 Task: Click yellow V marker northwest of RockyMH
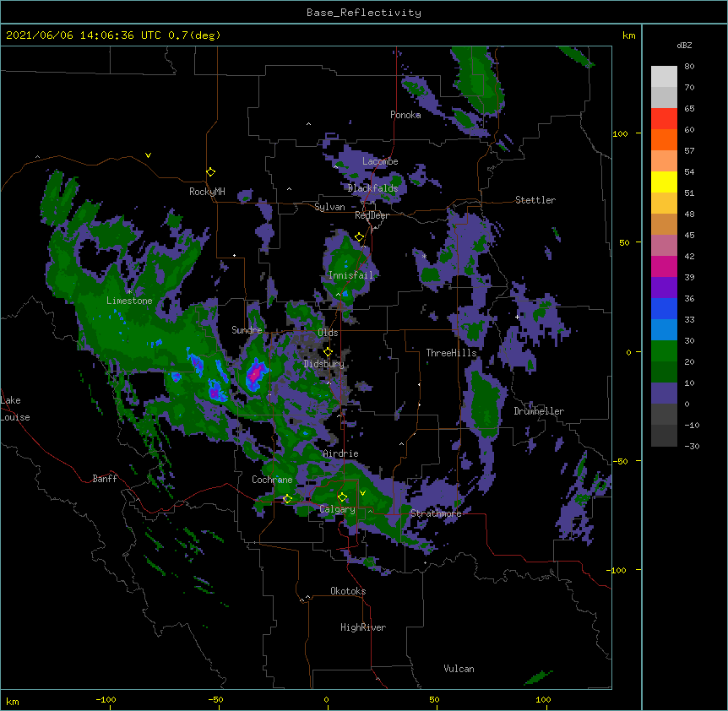click(148, 155)
